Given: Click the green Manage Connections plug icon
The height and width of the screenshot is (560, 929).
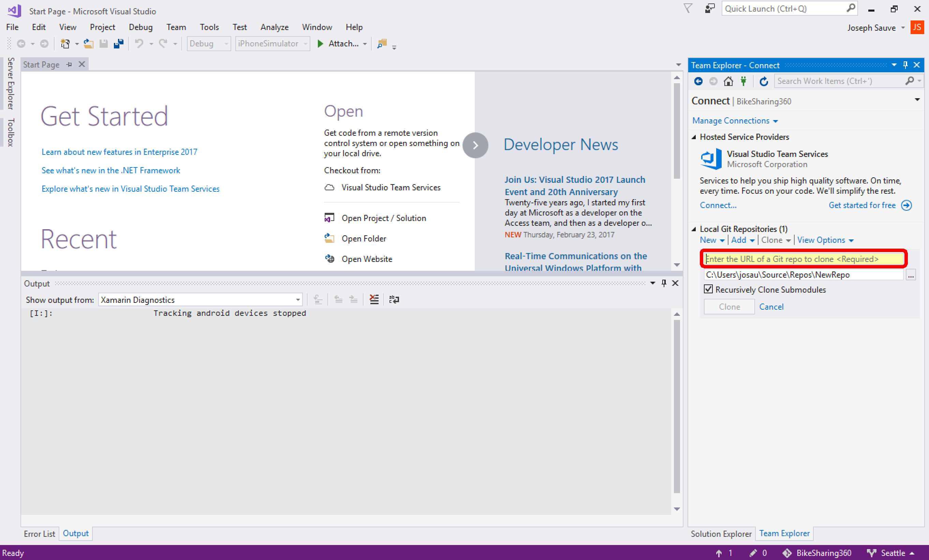Looking at the screenshot, I should [743, 81].
